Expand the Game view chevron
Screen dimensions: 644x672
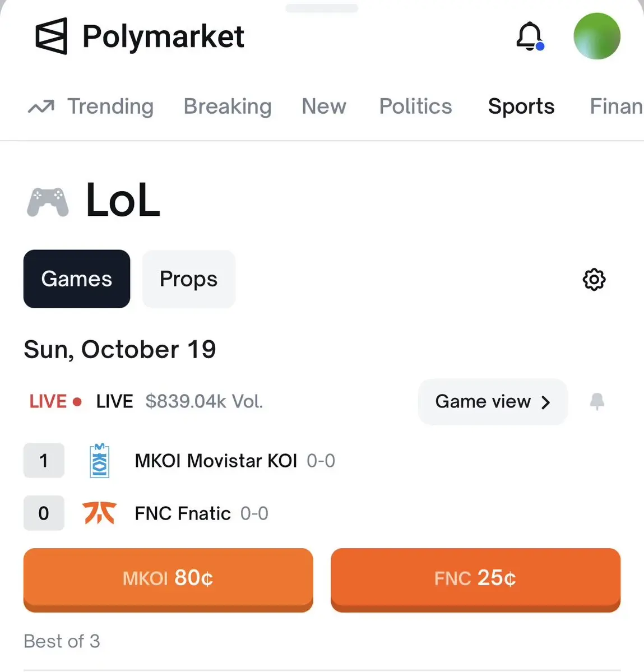pos(545,402)
